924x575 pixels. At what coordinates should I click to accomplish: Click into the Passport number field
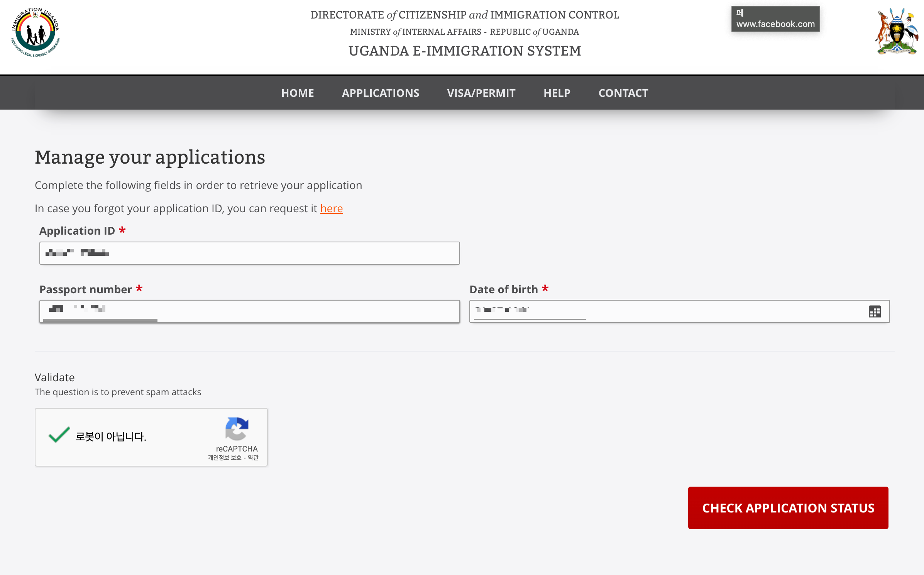[x=249, y=311]
